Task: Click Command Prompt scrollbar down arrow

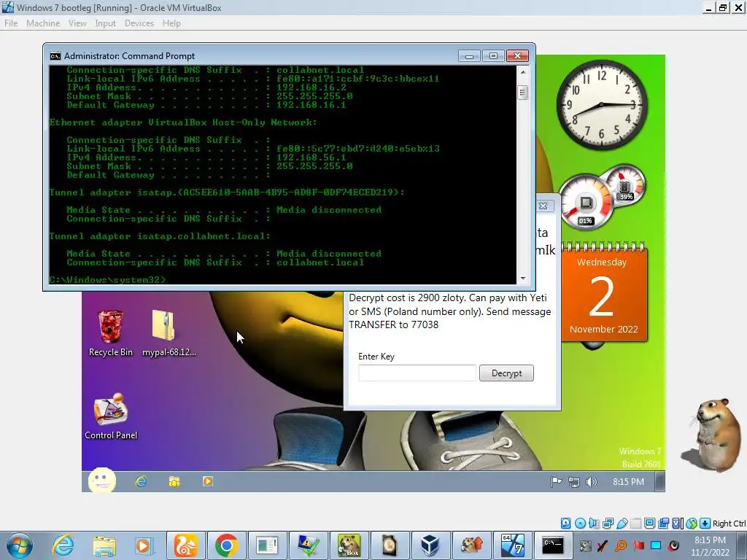Action: [x=523, y=278]
